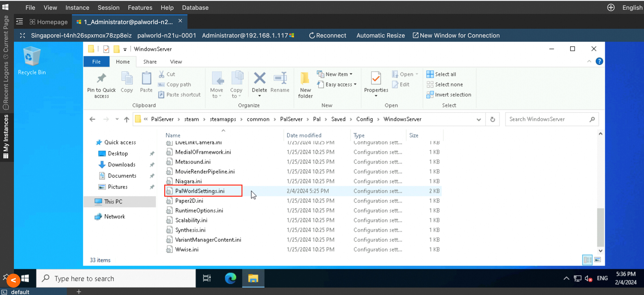644x295 pixels.
Task: Open the Properties ribbon button
Action: coord(376,84)
